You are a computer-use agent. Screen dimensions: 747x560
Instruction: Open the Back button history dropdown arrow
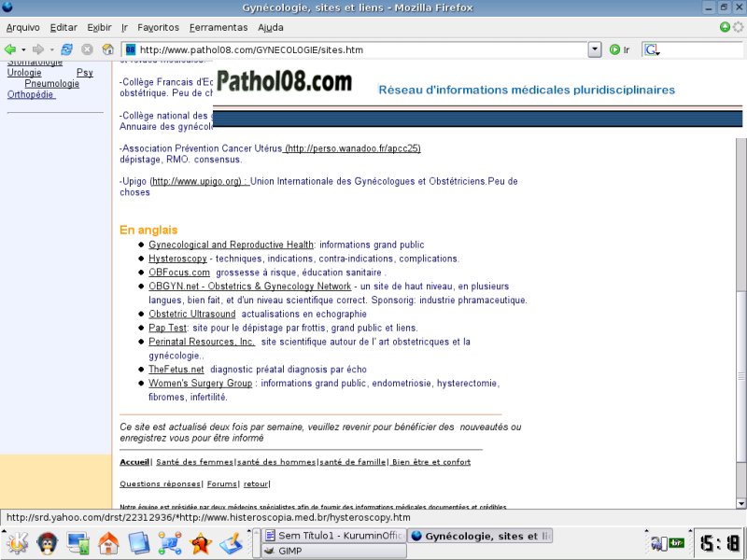point(23,49)
